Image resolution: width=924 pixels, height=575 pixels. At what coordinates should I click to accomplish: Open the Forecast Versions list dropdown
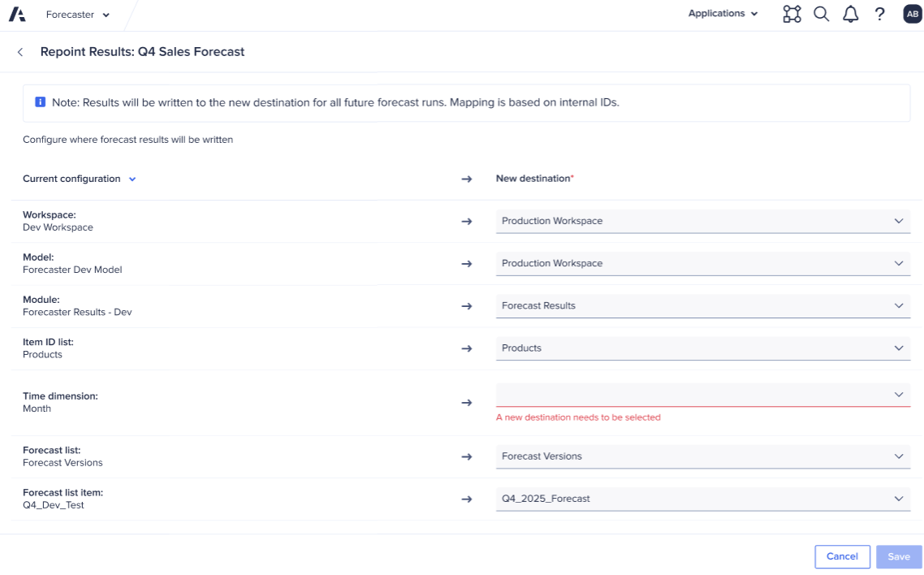(702, 456)
